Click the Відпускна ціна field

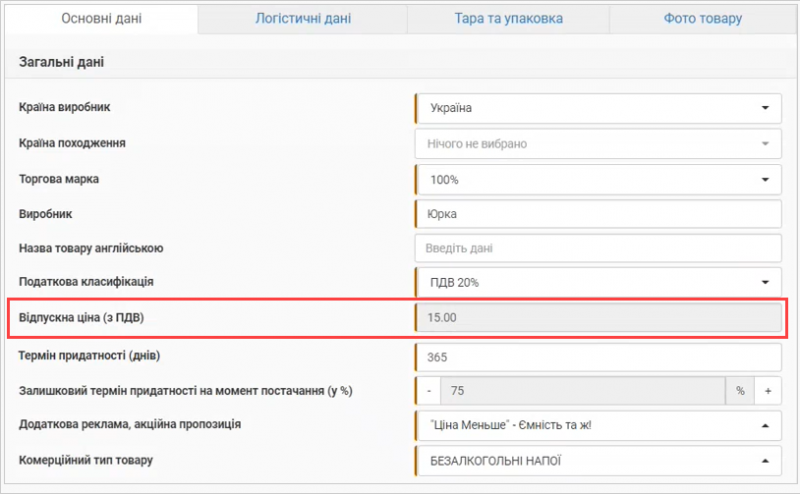[597, 318]
